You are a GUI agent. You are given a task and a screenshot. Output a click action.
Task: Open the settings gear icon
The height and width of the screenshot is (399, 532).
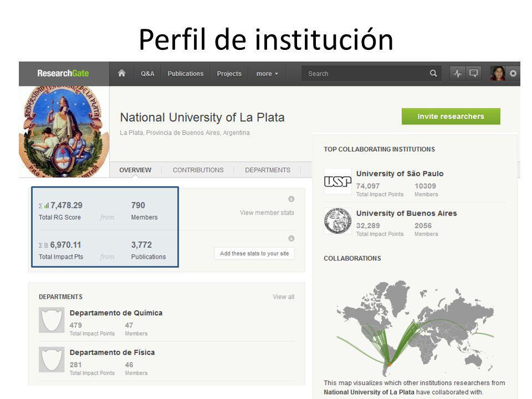[x=513, y=73]
